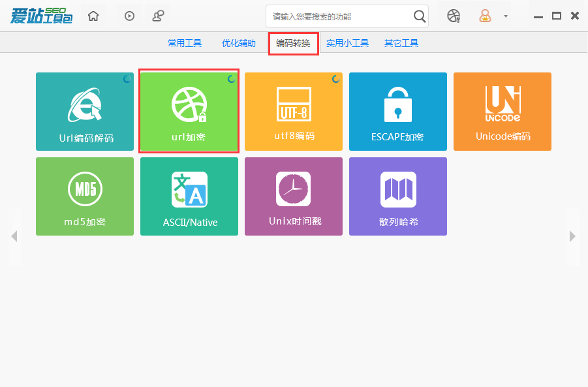Expand the next tools page with right arrow
Image resolution: width=588 pixels, height=387 pixels.
pyautogui.click(x=572, y=236)
